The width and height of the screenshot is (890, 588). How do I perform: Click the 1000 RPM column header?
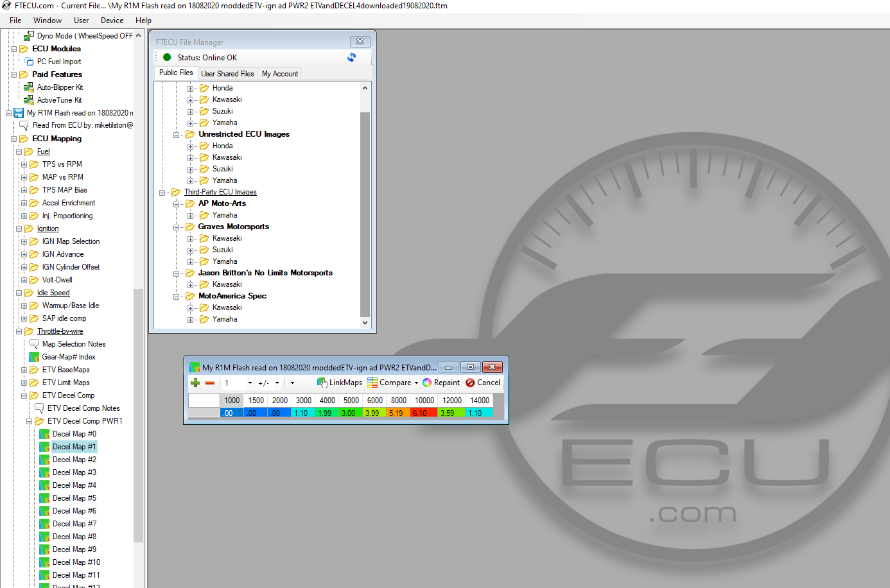[x=232, y=401]
